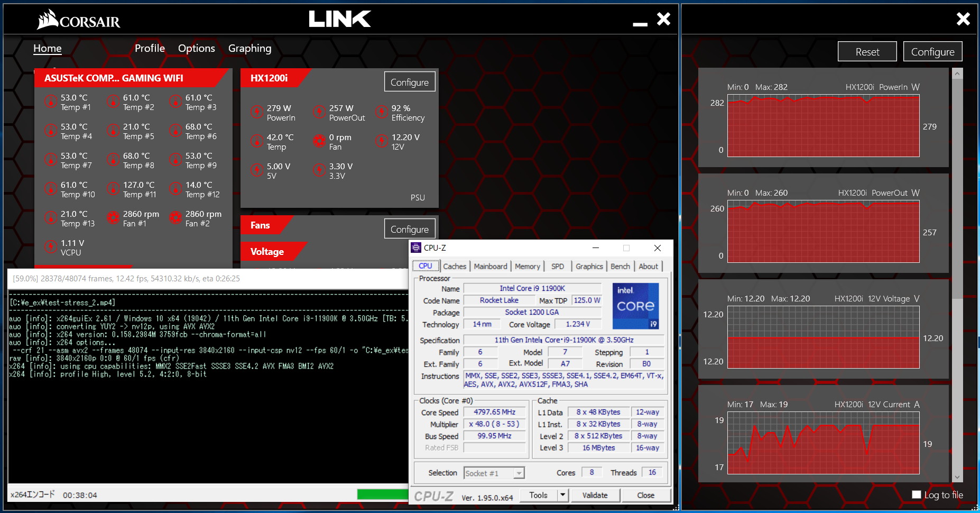Click the PSU Fan 0 rpm icon
Viewport: 980px width, 513px height.
[x=319, y=141]
